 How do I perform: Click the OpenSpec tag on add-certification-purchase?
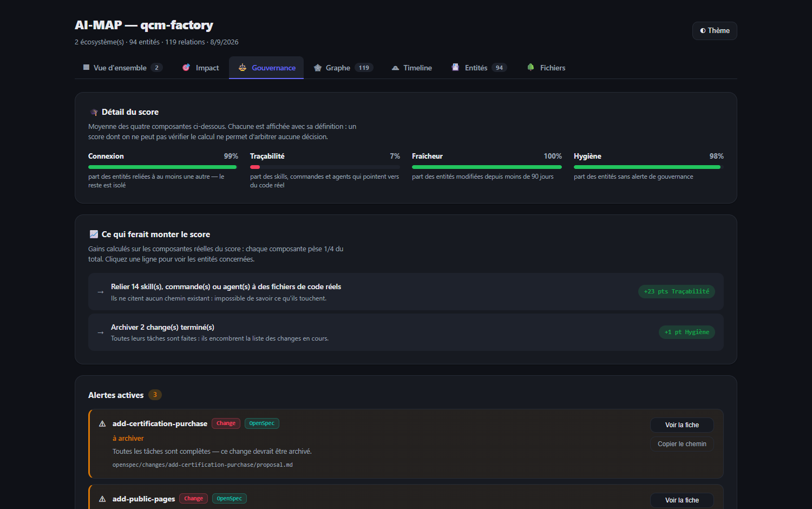pyautogui.click(x=262, y=423)
